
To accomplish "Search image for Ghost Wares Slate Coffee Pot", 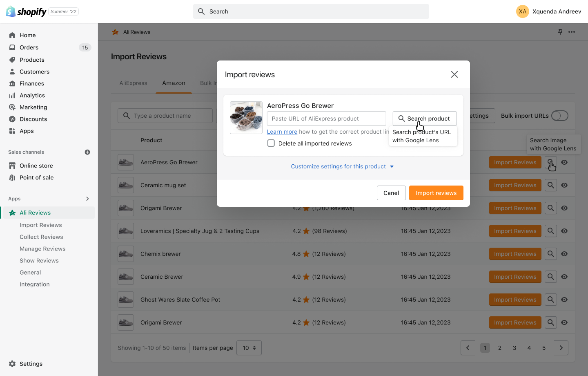I will coord(551,300).
